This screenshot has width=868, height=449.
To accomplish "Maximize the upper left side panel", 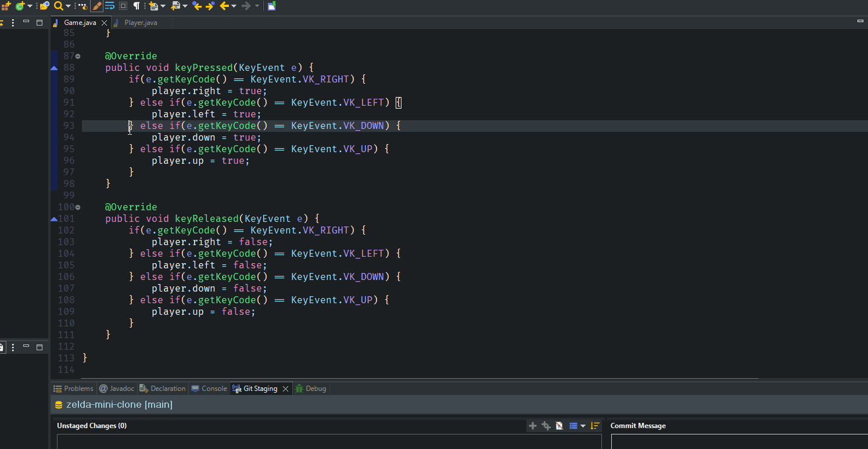I will pyautogui.click(x=40, y=22).
